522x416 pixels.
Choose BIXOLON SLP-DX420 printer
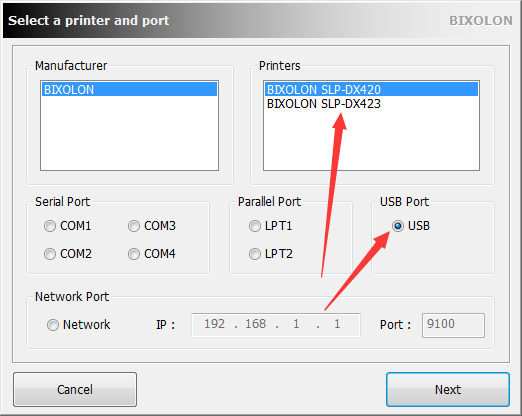coord(371,89)
